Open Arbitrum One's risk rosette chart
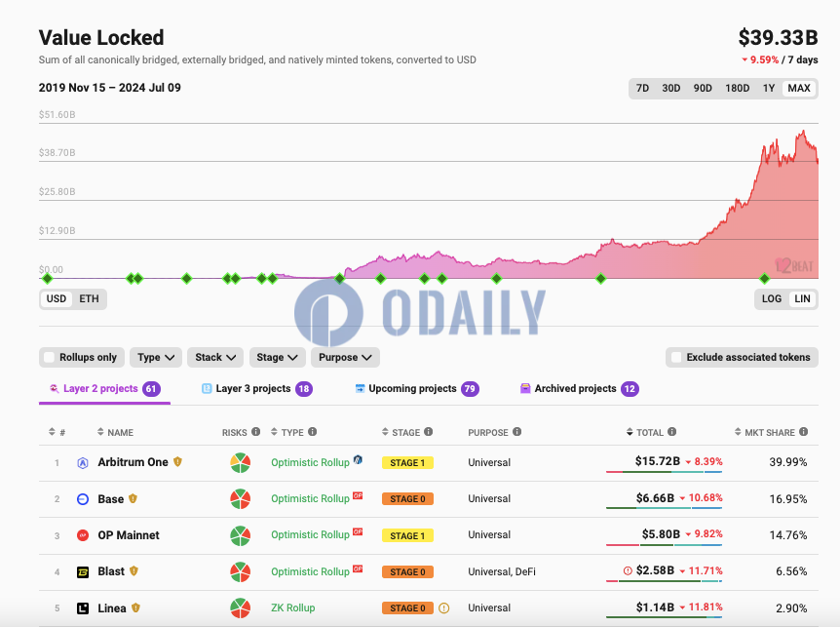 240,462
